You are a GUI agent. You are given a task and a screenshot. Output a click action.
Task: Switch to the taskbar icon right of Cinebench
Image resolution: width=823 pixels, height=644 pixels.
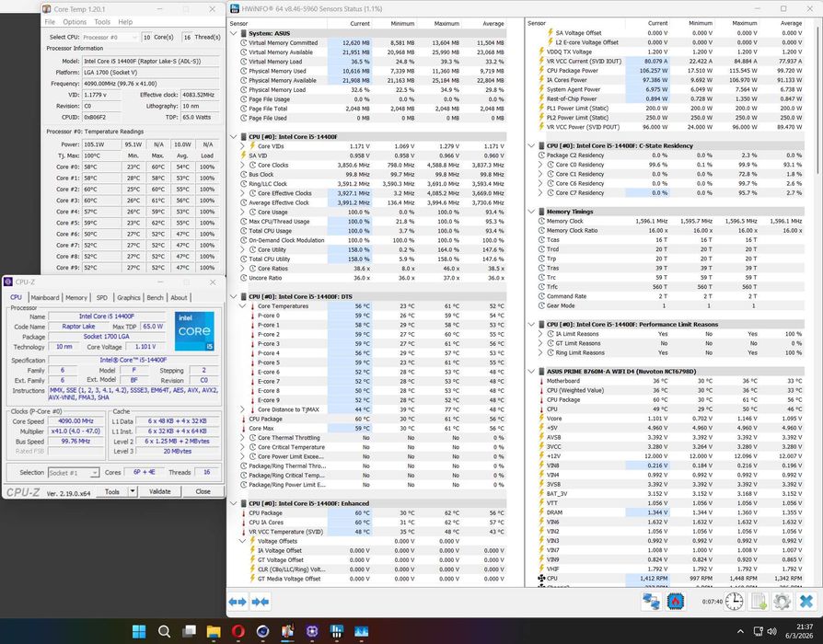point(287,631)
